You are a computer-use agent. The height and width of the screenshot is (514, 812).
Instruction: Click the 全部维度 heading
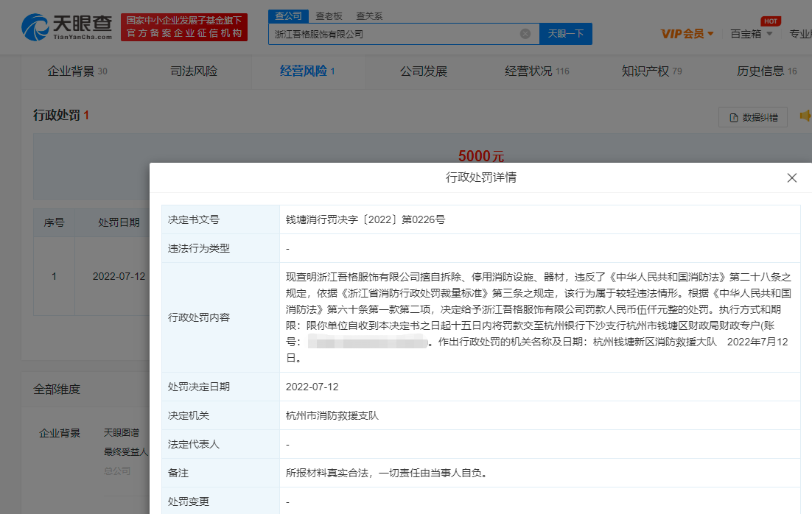[x=57, y=390]
